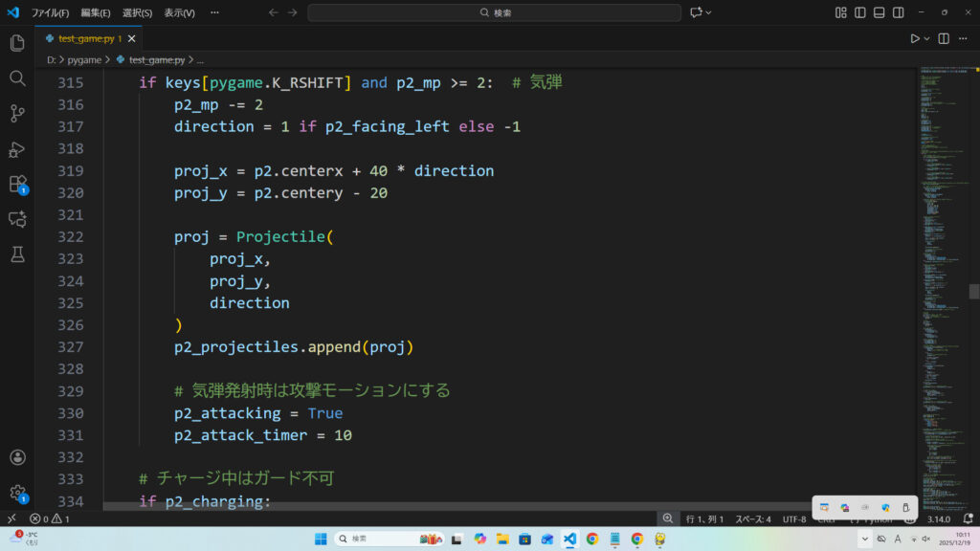This screenshot has height=551, width=980.
Task: Open the Source Control view
Action: 17,114
